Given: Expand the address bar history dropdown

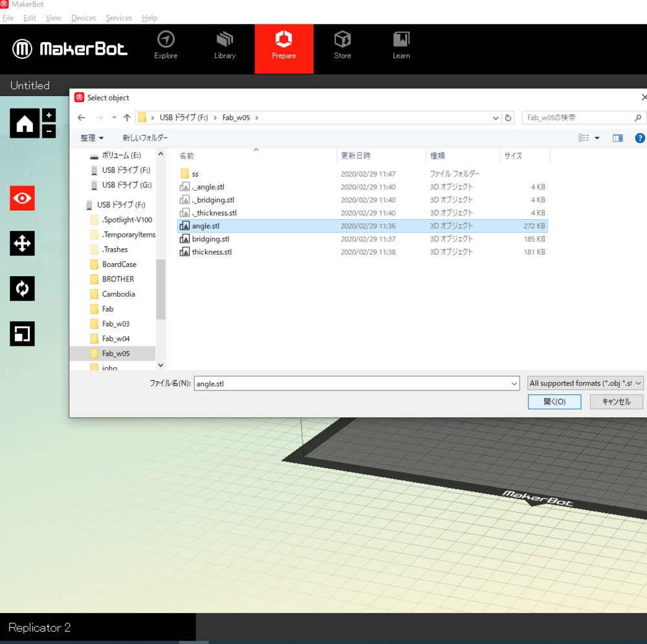Looking at the screenshot, I should tap(496, 118).
